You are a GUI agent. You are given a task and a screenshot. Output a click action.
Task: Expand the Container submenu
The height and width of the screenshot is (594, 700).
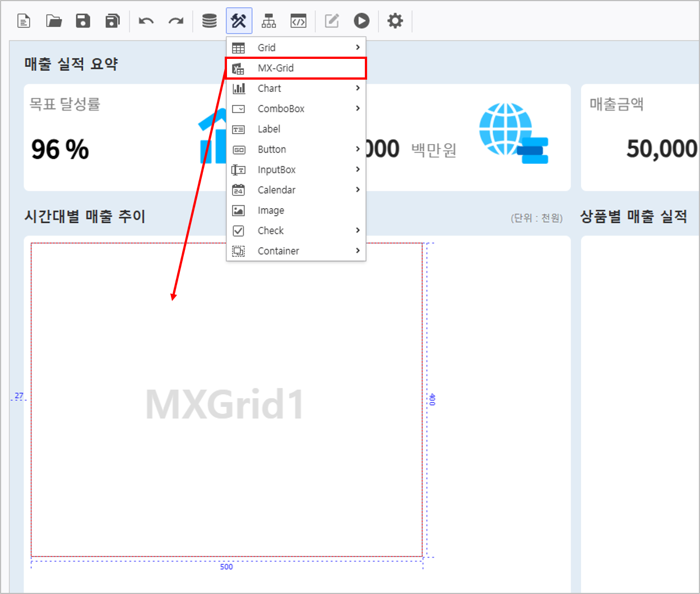pyautogui.click(x=296, y=251)
